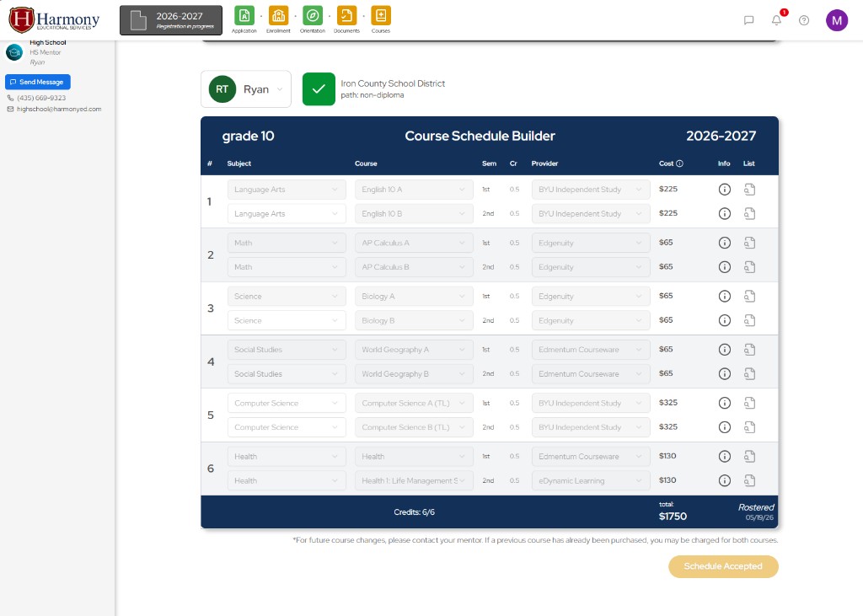Show info for English 10 B

tap(724, 213)
